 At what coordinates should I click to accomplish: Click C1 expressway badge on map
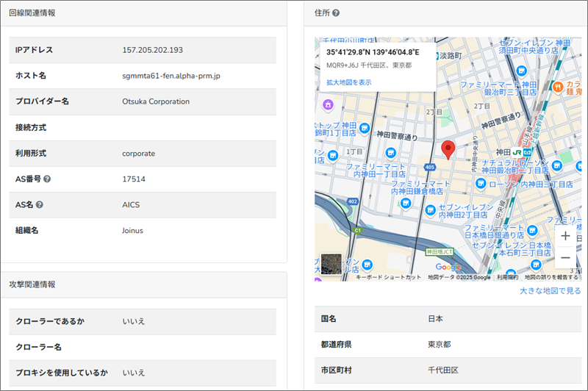(x=357, y=231)
